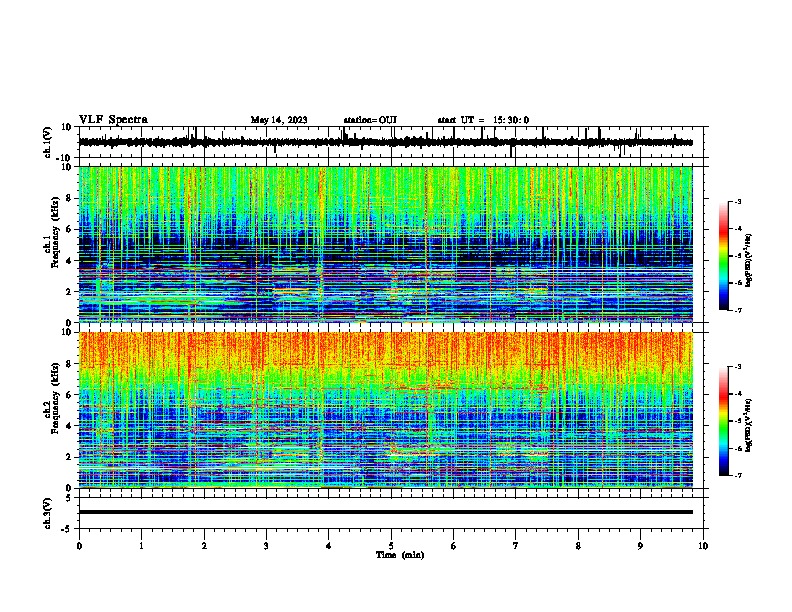Click time axis tick label "7"

(x=516, y=546)
